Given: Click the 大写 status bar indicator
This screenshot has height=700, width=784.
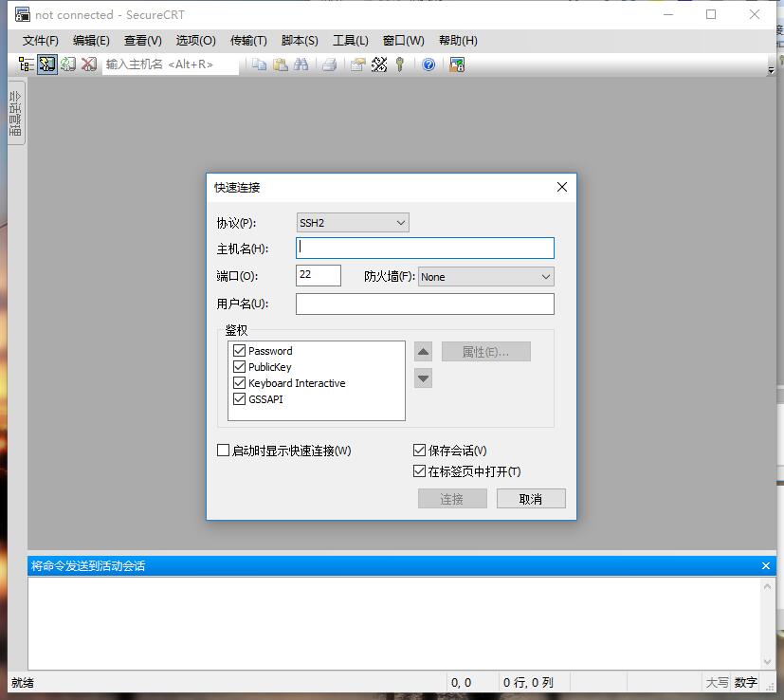Looking at the screenshot, I should click(x=717, y=683).
